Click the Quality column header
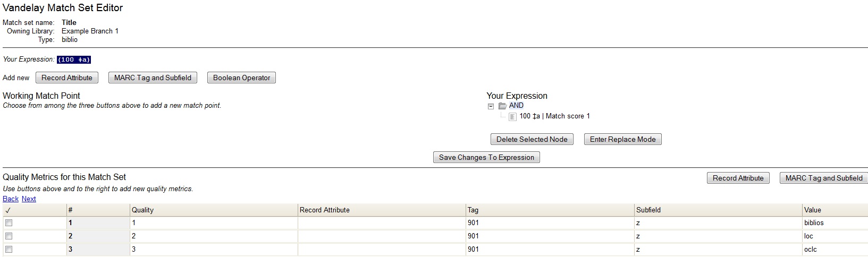Viewport: 868px width, 257px height. 142,210
